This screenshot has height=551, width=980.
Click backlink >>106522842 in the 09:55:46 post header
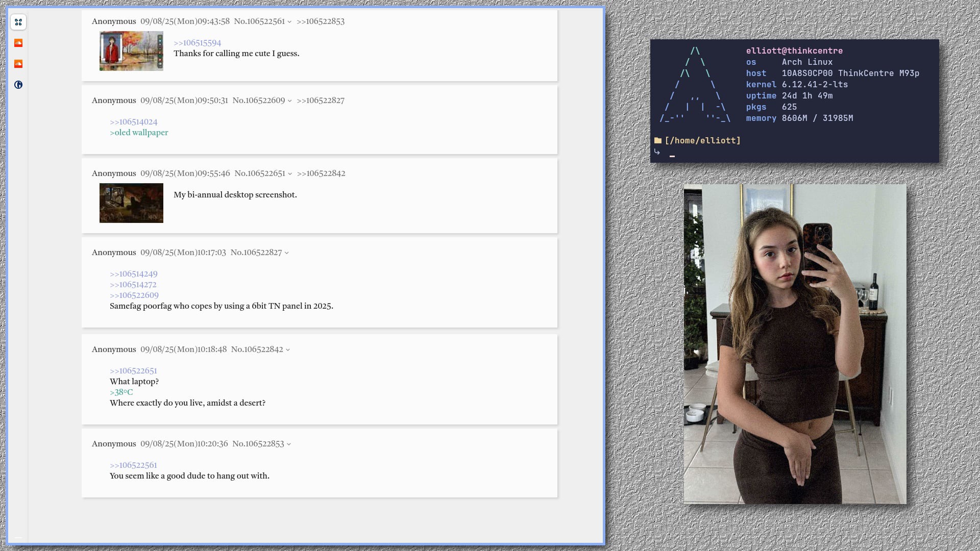click(321, 173)
